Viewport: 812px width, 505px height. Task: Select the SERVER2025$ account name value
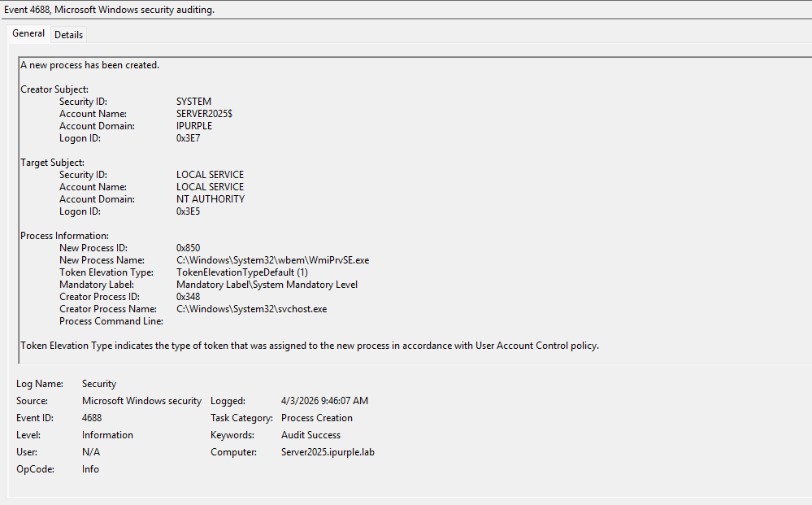click(204, 114)
